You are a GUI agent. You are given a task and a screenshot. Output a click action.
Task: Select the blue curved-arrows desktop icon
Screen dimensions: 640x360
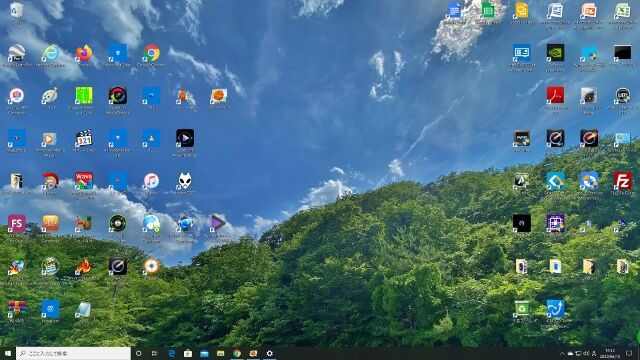pos(556,309)
